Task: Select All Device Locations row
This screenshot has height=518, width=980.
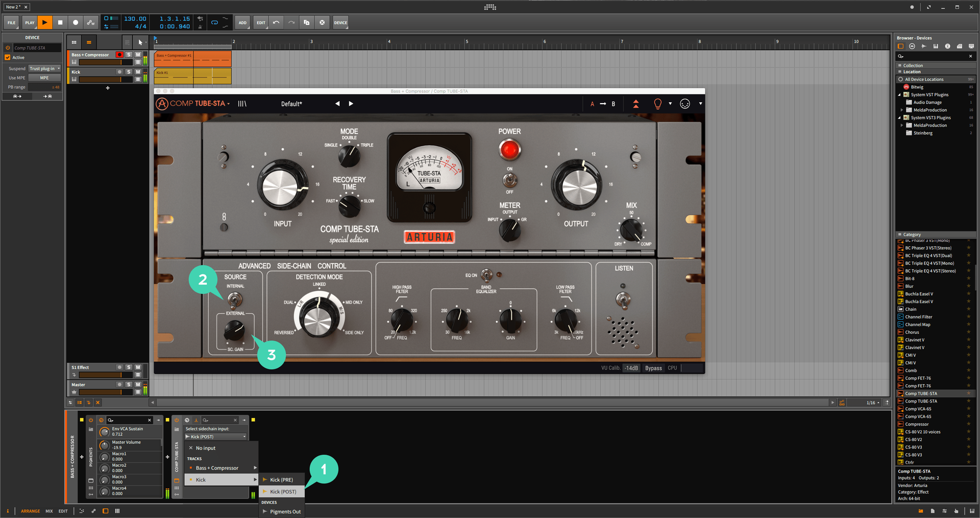Action: 936,79
